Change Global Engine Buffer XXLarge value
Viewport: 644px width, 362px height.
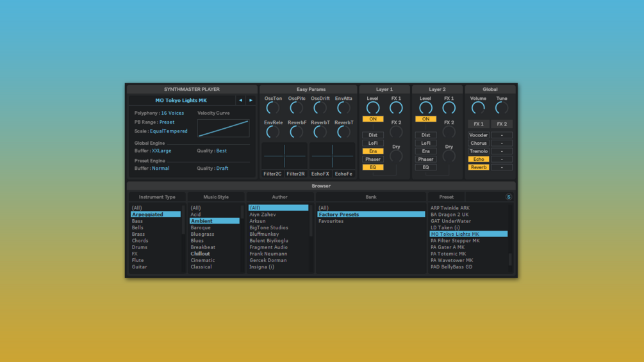(x=161, y=151)
